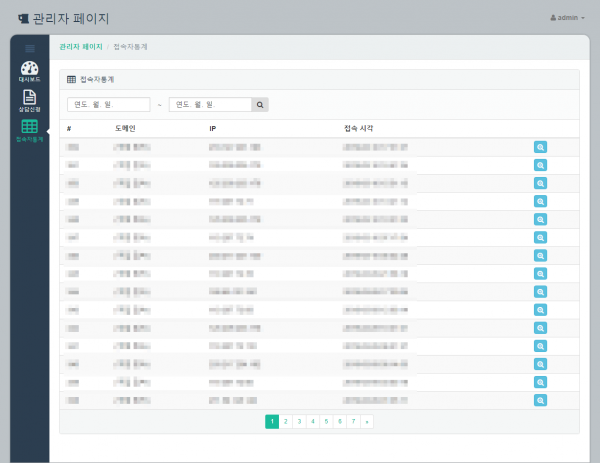Go to pagination page 4
The image size is (600, 463).
(x=313, y=422)
